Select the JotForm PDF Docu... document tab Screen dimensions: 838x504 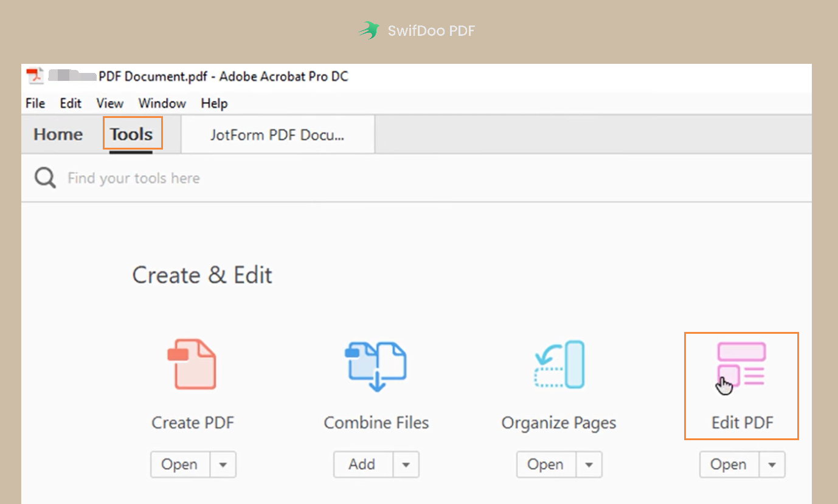point(278,134)
